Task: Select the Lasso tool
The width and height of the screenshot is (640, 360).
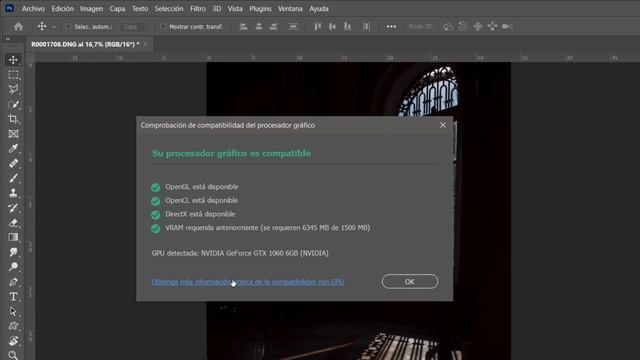Action: tap(13, 89)
